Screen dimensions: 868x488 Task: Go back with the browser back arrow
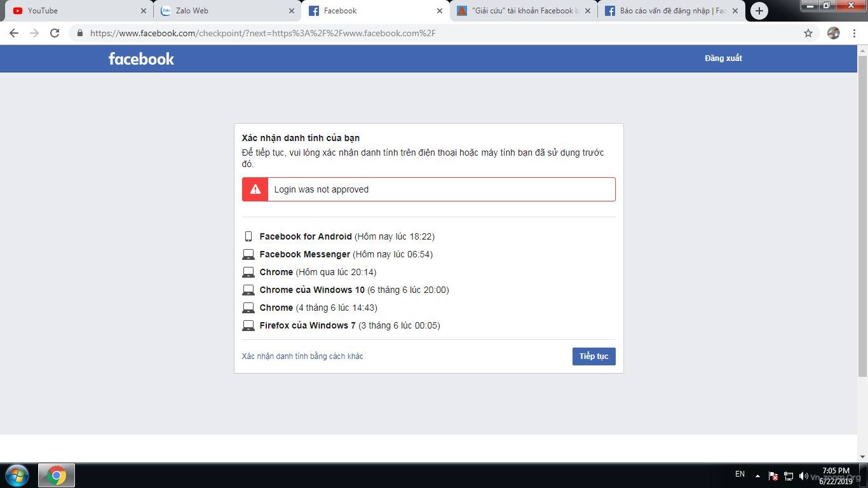[x=14, y=33]
